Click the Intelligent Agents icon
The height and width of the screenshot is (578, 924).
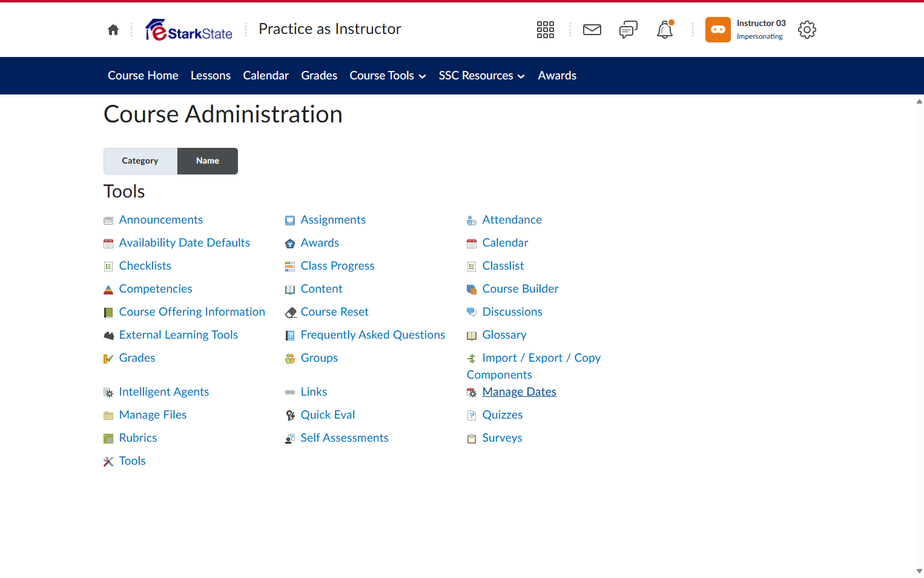point(108,393)
